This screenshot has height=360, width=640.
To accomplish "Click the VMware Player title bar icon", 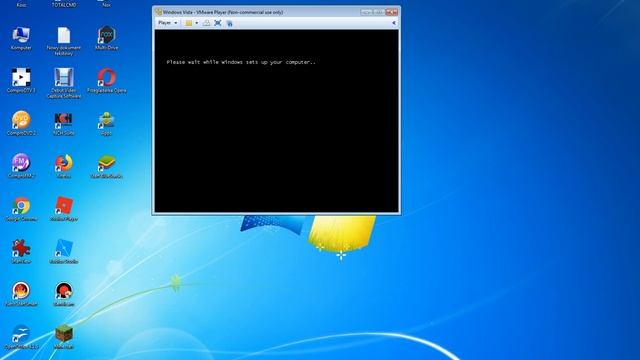I will tap(158, 12).
